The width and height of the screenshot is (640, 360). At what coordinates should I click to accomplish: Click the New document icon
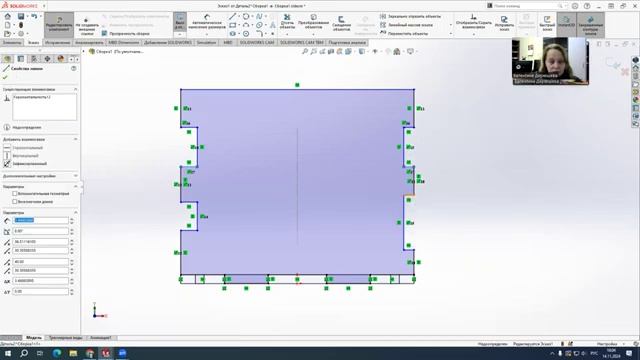(x=7, y=25)
